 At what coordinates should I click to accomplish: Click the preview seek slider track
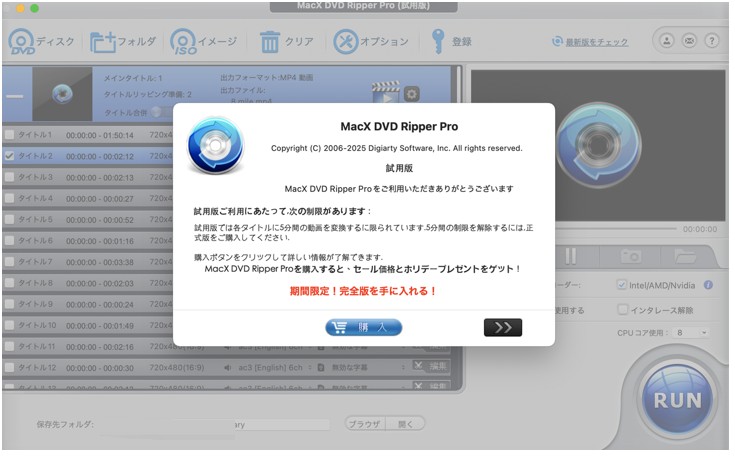click(616, 229)
